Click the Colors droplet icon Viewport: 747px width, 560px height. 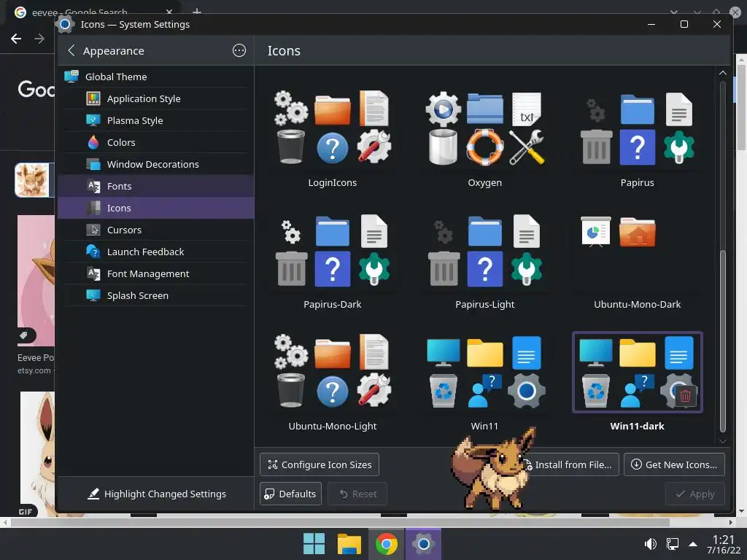coord(93,142)
